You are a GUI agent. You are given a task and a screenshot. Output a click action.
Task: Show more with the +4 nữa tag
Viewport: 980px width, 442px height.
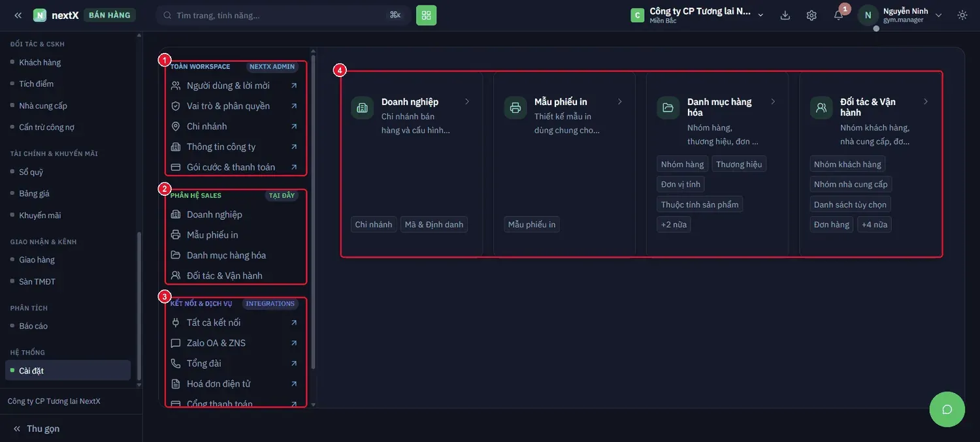(874, 225)
